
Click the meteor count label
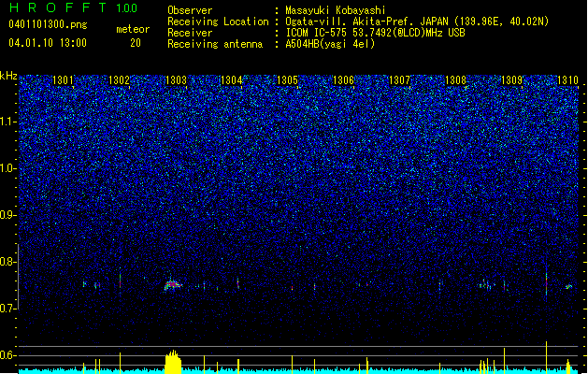[x=133, y=29]
